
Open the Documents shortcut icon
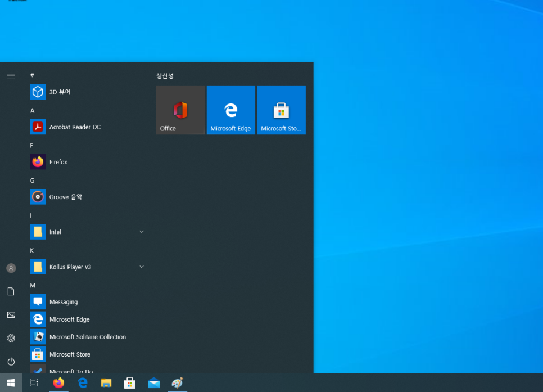pyautogui.click(x=11, y=291)
